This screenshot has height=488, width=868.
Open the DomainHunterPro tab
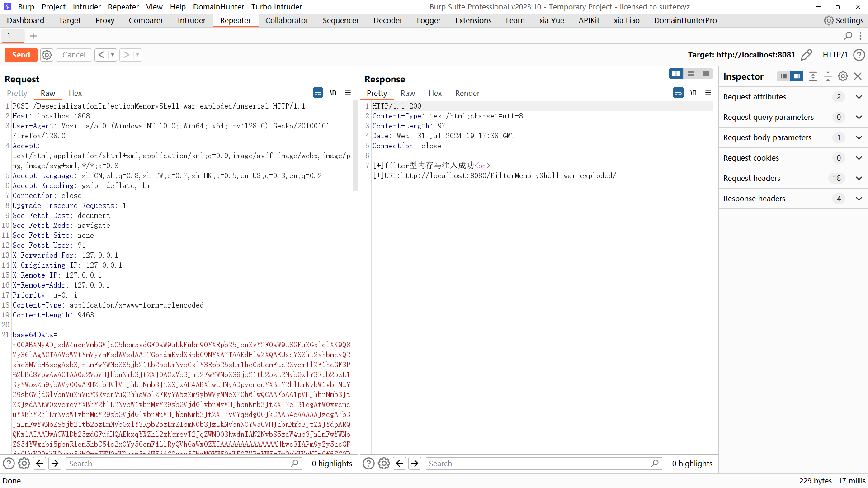pos(685,20)
